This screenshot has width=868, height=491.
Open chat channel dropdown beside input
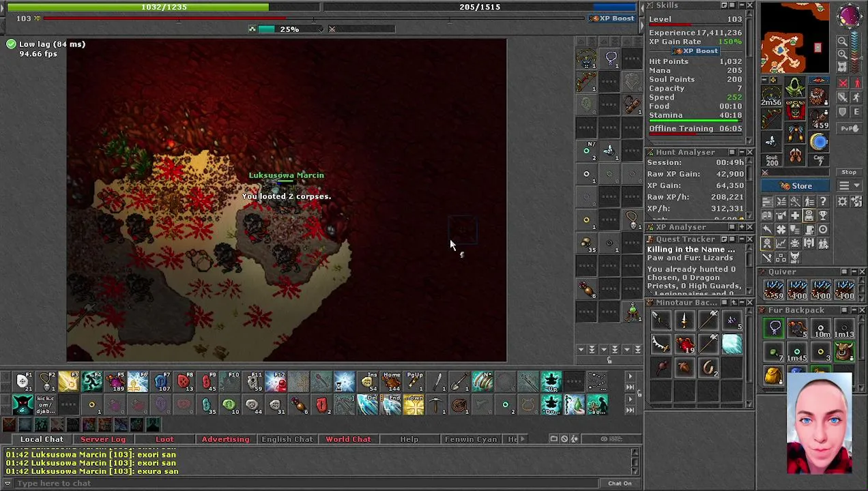click(8, 483)
